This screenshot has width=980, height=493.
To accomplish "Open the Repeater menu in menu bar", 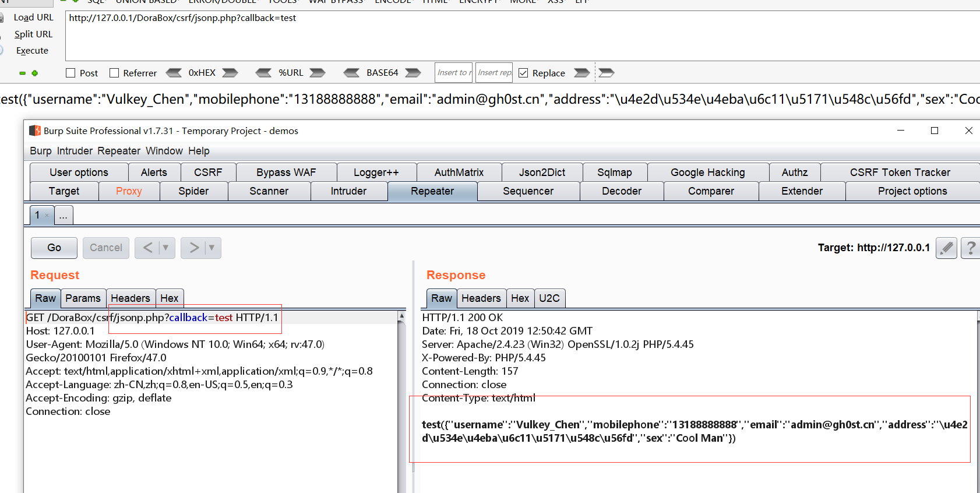I will (119, 151).
